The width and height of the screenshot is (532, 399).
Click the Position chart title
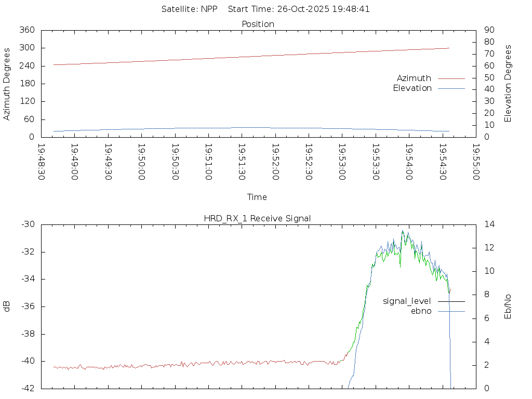tap(258, 24)
